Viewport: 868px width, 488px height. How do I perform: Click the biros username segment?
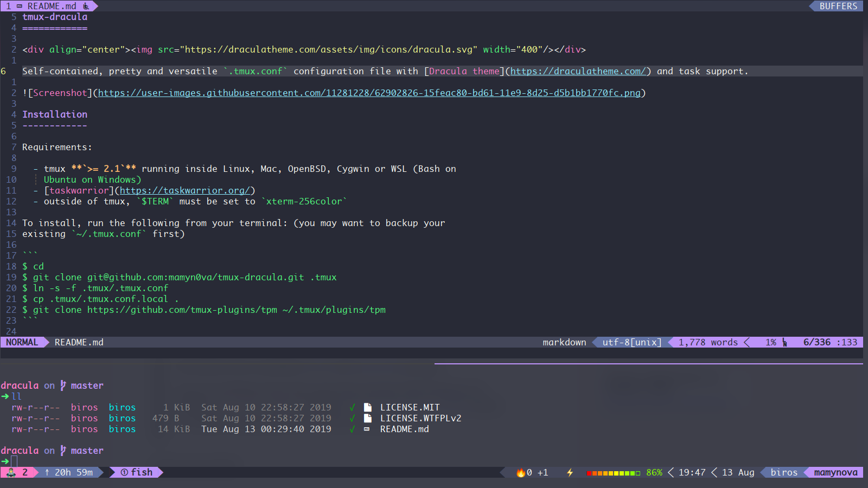coord(784,472)
